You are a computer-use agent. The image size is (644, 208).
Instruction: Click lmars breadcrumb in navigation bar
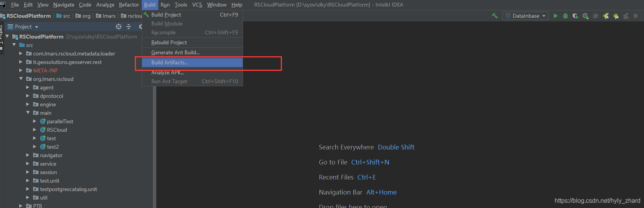pos(106,16)
